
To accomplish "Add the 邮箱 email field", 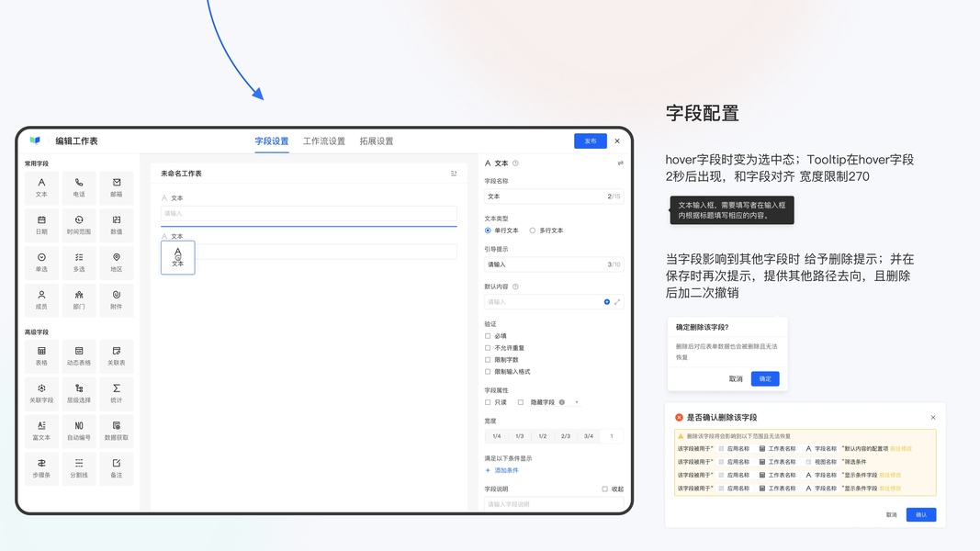I will tap(117, 187).
